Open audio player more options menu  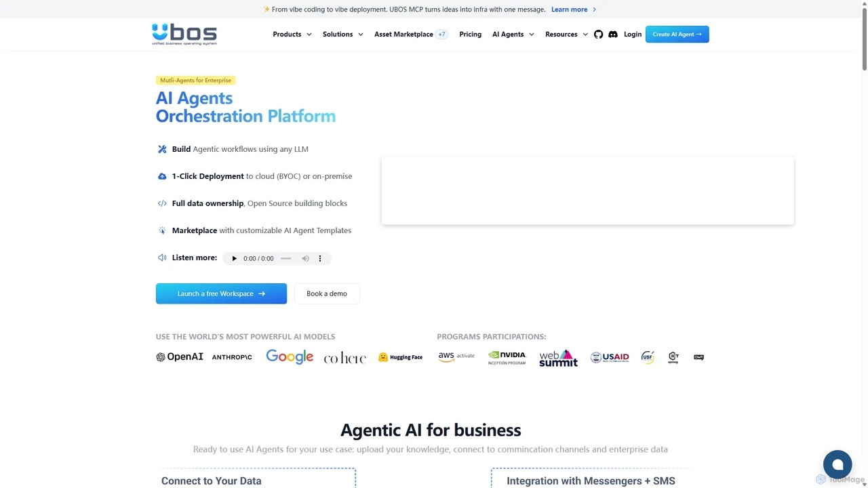[x=320, y=258]
